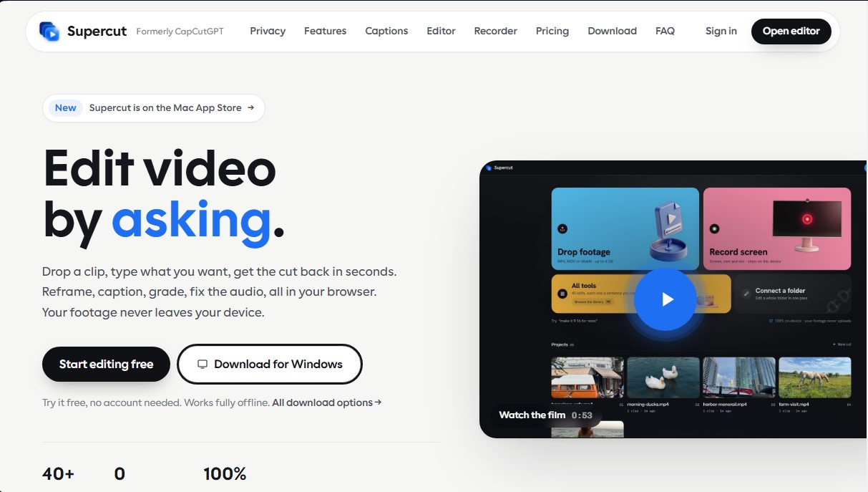Click "New cut" in the Projects row
The image size is (868, 492).
(x=842, y=344)
